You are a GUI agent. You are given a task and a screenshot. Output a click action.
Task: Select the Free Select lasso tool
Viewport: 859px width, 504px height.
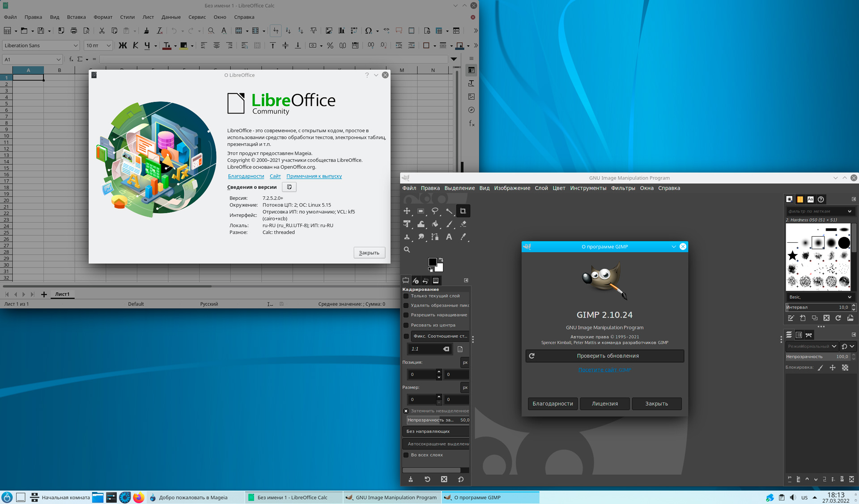point(434,211)
